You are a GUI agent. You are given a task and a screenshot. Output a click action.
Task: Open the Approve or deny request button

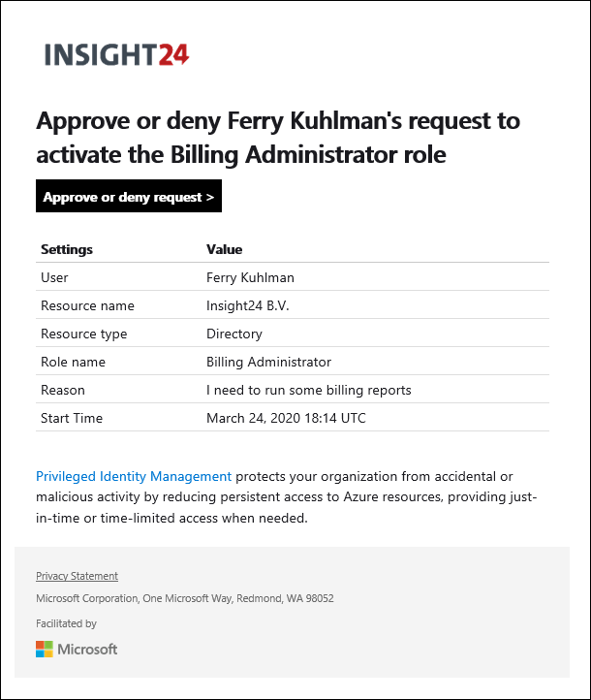pyautogui.click(x=129, y=197)
